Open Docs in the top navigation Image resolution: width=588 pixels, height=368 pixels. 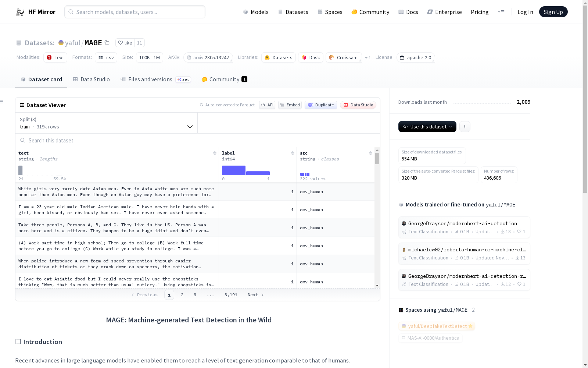pos(408,12)
